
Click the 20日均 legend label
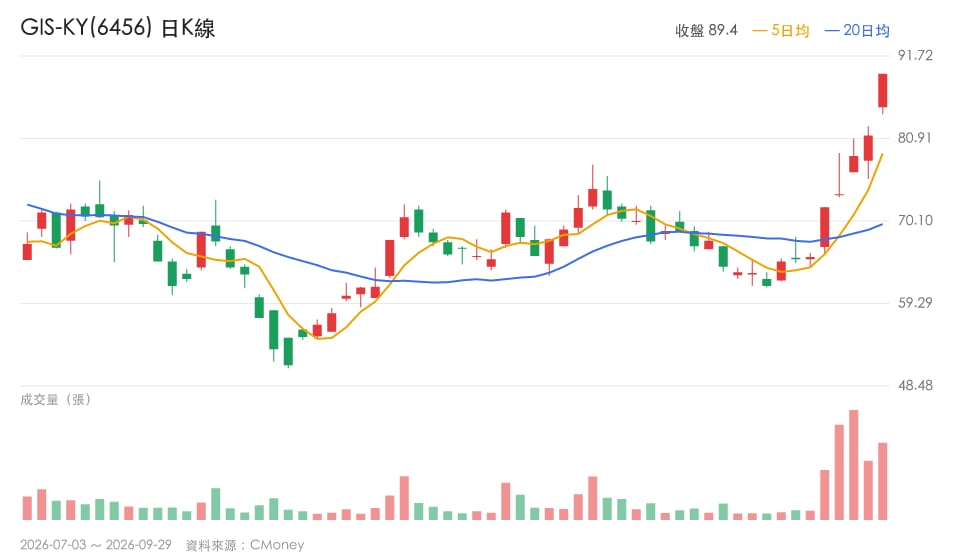pyautogui.click(x=857, y=30)
